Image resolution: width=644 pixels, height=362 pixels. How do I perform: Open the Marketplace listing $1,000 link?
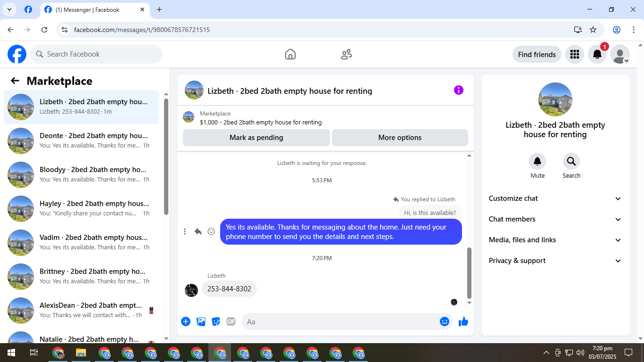pyautogui.click(x=261, y=123)
